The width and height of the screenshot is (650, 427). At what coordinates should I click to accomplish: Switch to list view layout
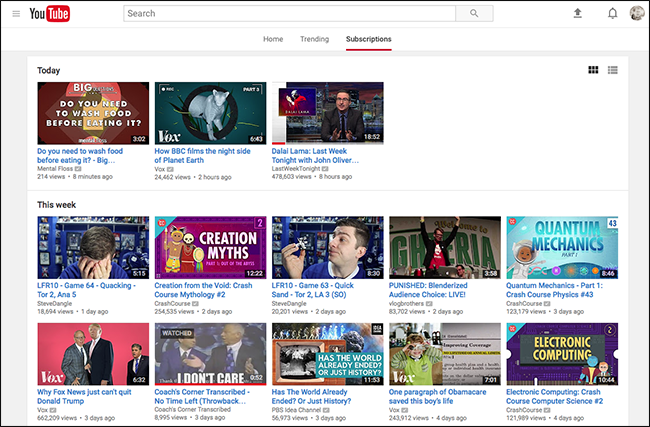coord(612,70)
